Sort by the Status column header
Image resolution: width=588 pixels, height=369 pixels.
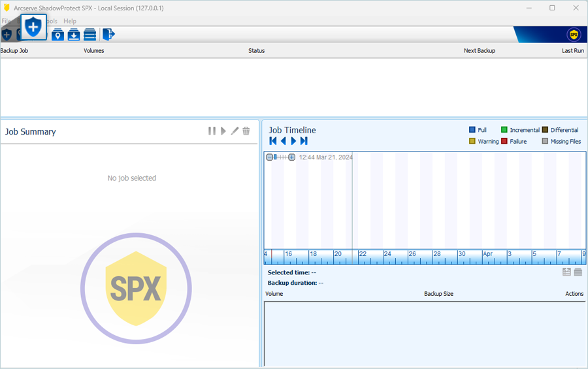click(257, 51)
